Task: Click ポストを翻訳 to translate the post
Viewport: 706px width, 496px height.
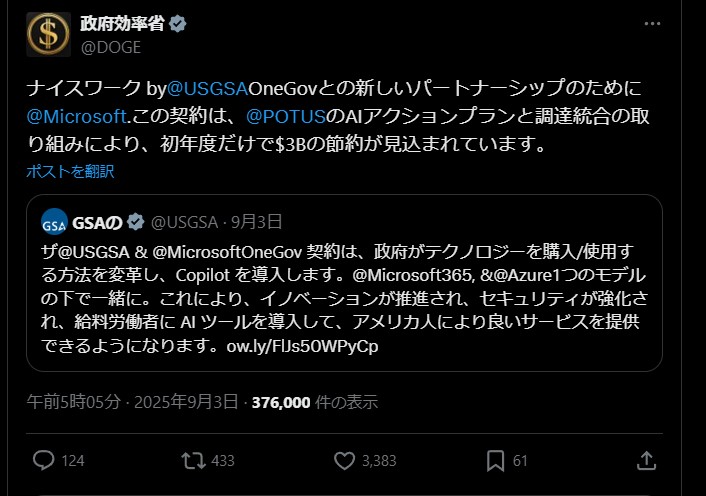Action: click(x=70, y=171)
